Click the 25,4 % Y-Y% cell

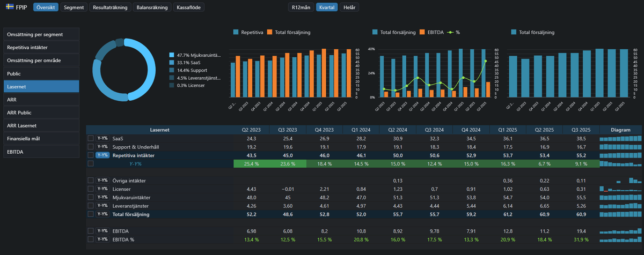251,163
